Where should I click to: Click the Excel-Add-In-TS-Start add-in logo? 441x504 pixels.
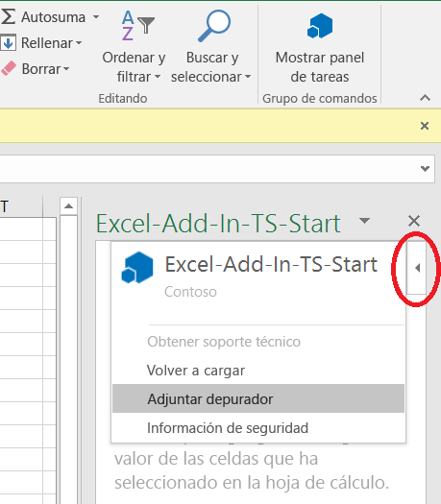tap(137, 268)
